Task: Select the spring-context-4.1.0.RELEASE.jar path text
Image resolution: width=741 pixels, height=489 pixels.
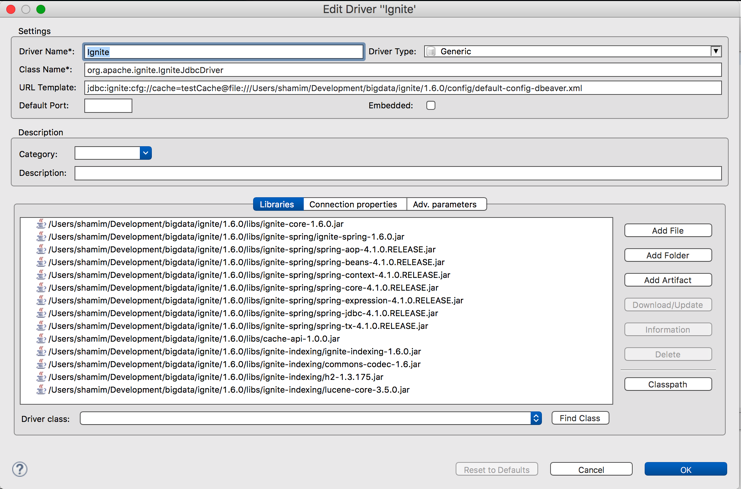Action: pyautogui.click(x=250, y=275)
